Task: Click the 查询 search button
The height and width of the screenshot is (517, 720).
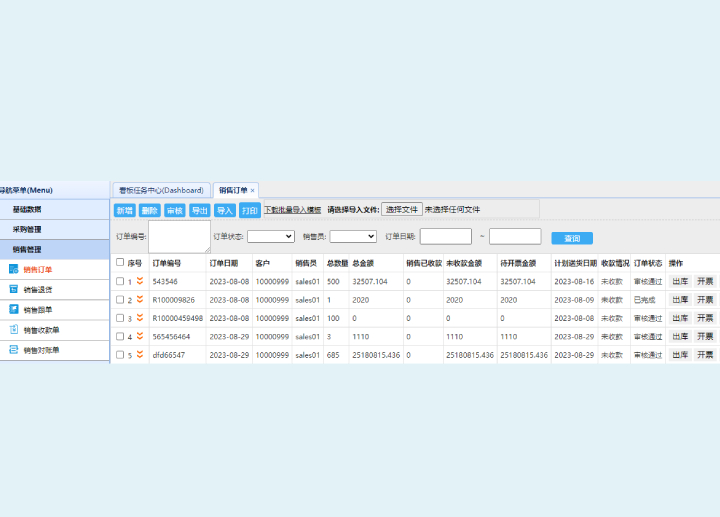Action: (572, 238)
